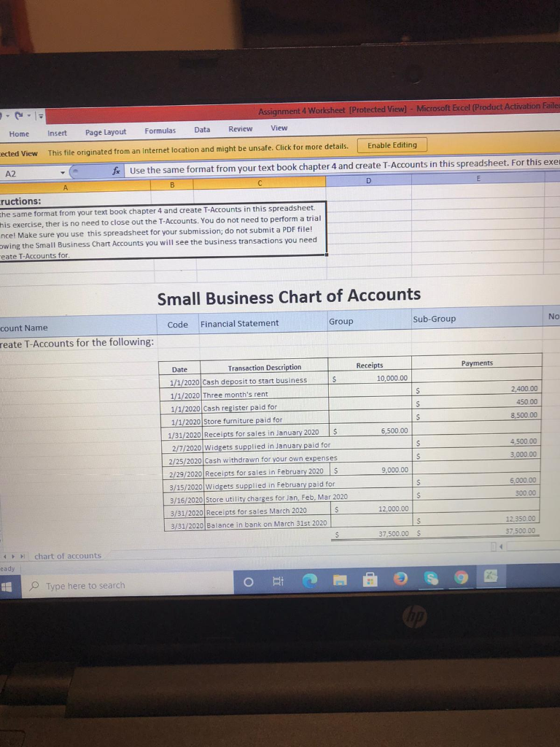The width and height of the screenshot is (560, 747).
Task: Click the formula bar text
Action: tap(344, 166)
